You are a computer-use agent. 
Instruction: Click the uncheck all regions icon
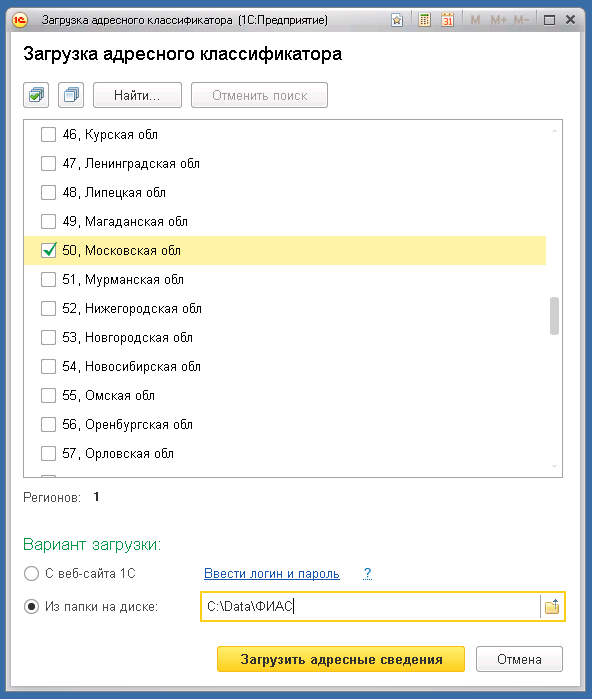(71, 95)
